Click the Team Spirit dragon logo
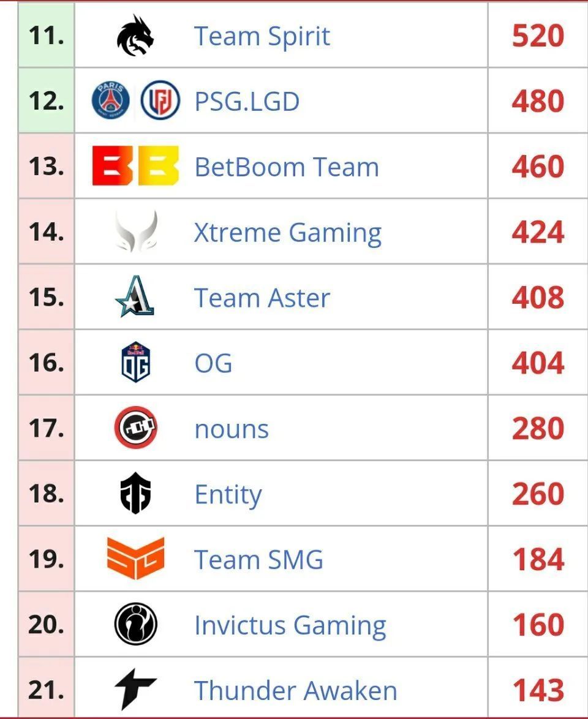The width and height of the screenshot is (588, 719). point(135,36)
